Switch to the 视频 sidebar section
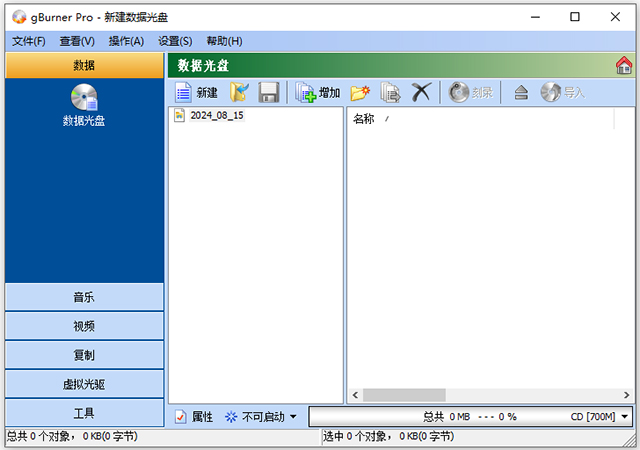The width and height of the screenshot is (640, 450). pos(84,326)
